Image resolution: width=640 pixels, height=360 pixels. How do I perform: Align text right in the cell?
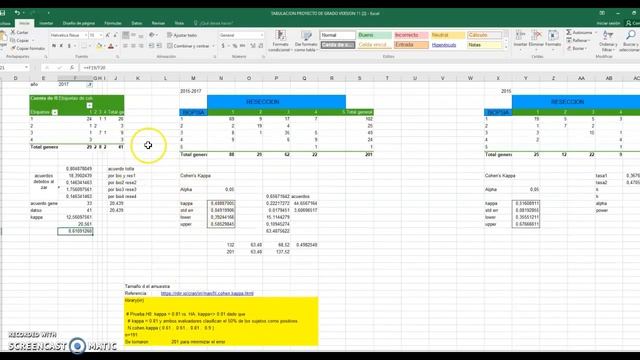(141, 46)
